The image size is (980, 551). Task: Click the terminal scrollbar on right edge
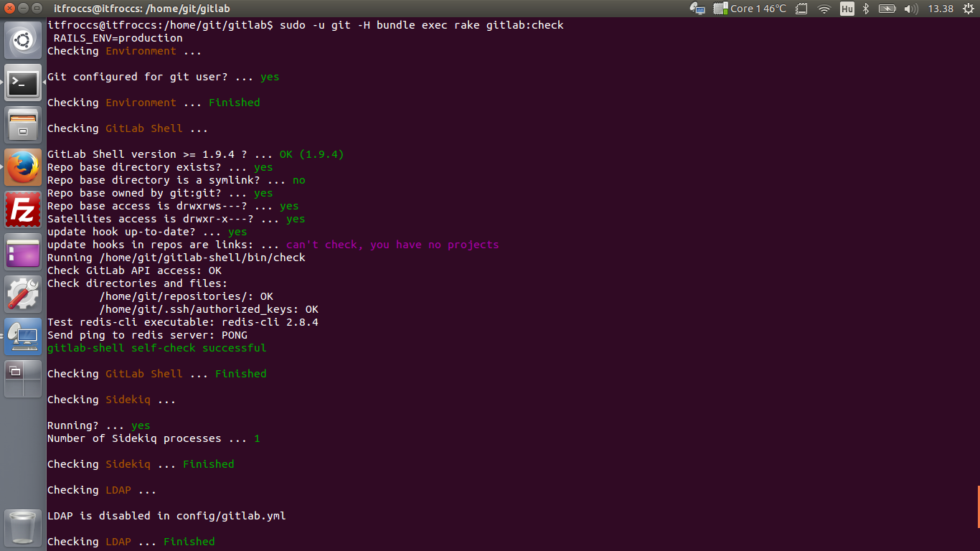coord(978,506)
